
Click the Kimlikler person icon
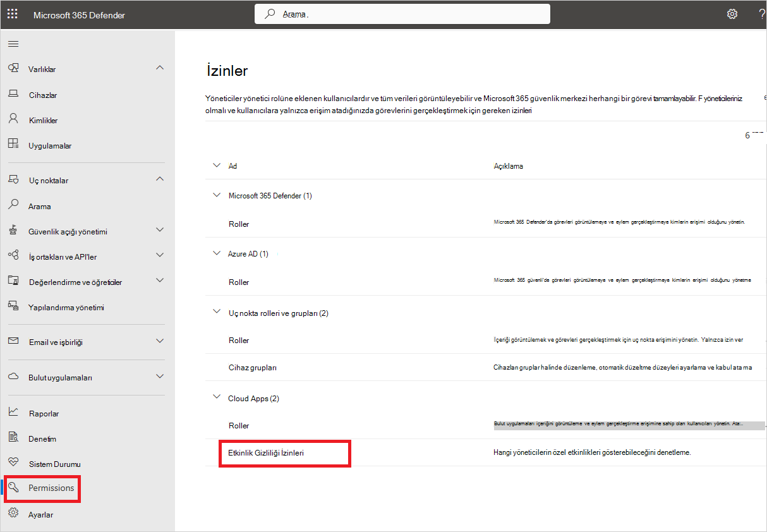(13, 119)
